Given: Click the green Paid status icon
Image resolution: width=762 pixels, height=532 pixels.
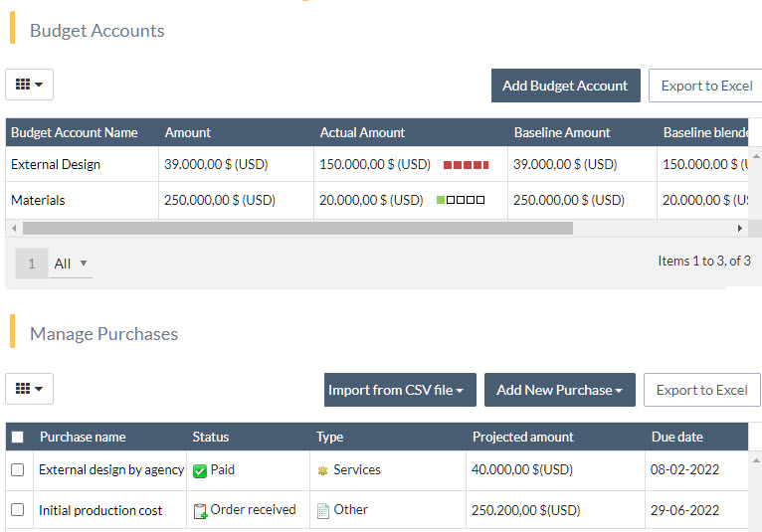Looking at the screenshot, I should pyautogui.click(x=200, y=470).
